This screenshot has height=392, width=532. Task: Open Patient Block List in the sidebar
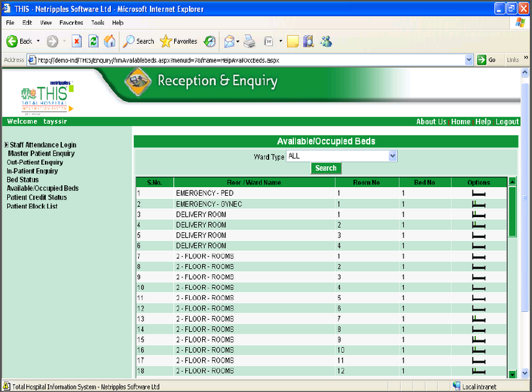pyautogui.click(x=32, y=206)
